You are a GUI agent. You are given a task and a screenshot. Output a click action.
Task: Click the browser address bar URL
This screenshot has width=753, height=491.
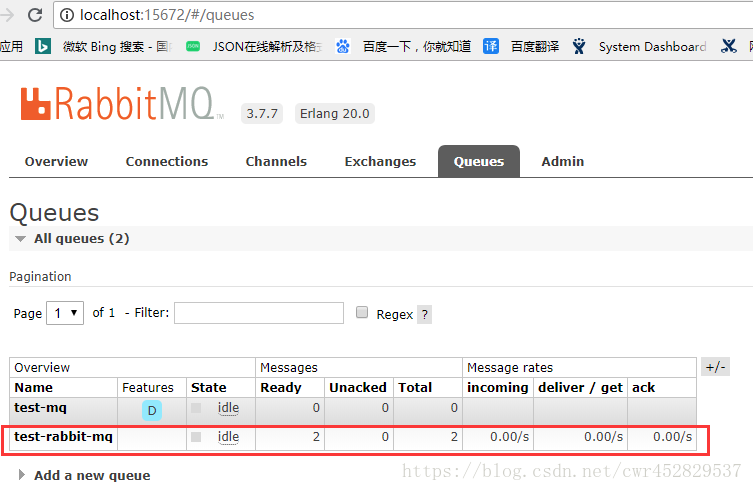[x=167, y=15]
